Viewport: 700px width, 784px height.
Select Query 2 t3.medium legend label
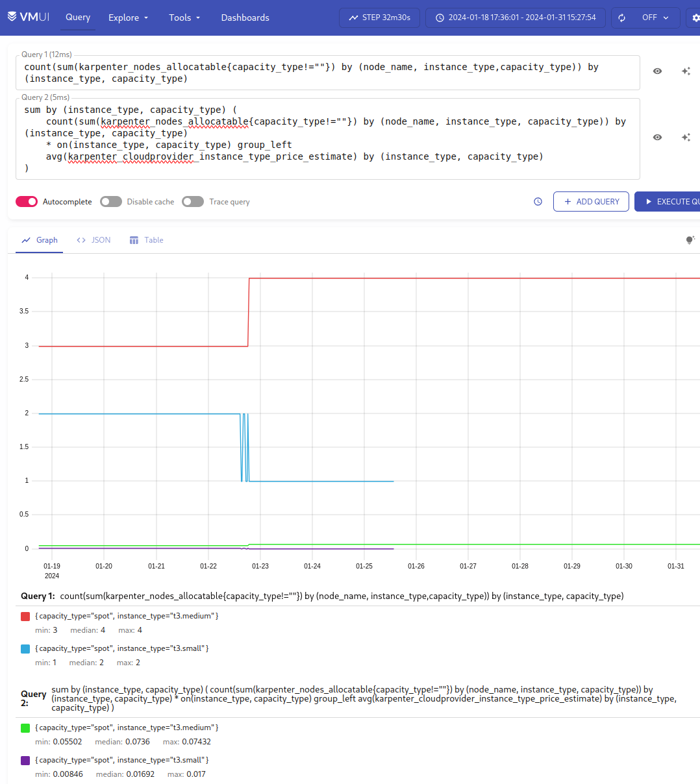tap(127, 728)
